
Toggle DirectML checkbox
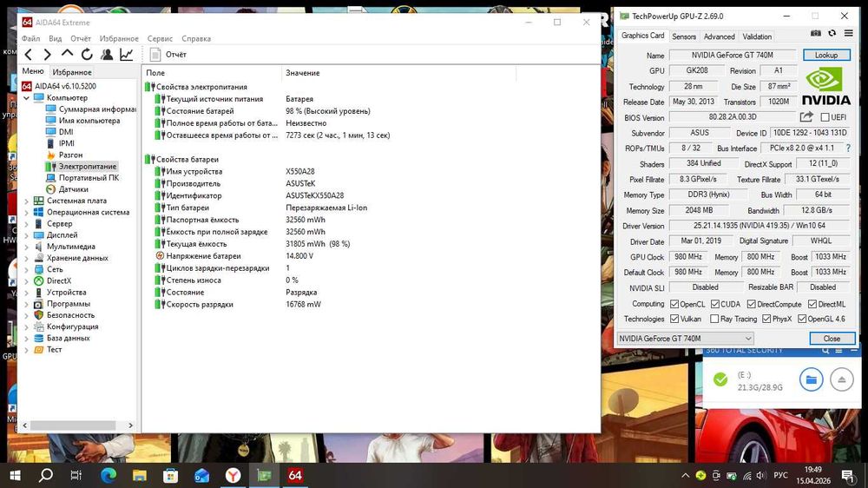[x=812, y=304]
